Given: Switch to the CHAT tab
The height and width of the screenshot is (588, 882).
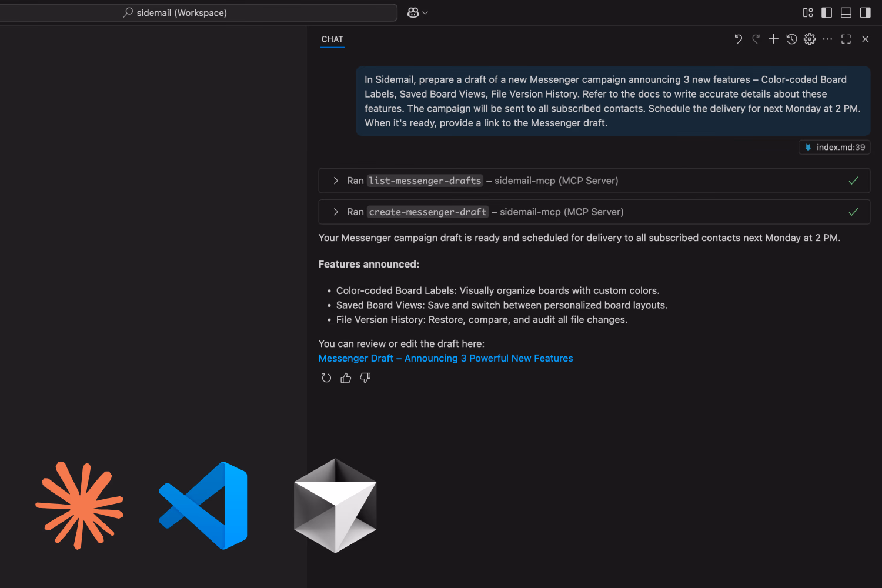Looking at the screenshot, I should point(332,39).
